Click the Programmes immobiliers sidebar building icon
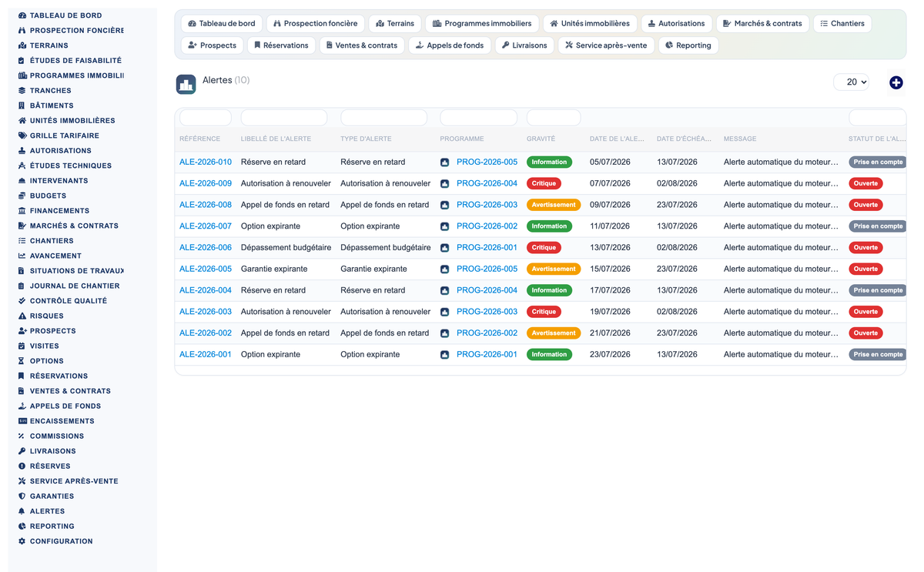924x572 pixels. (22, 75)
